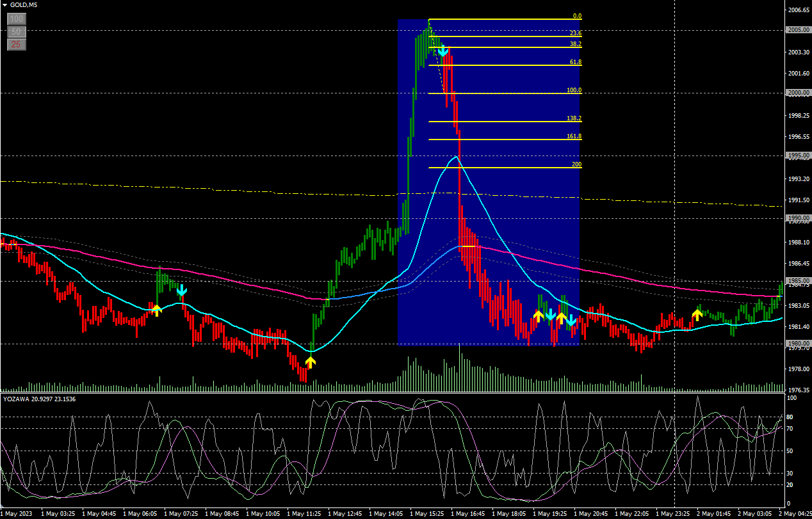
Task: Click the cyan sell arrow at the 38.2 Fibonacci level
Action: [x=443, y=51]
